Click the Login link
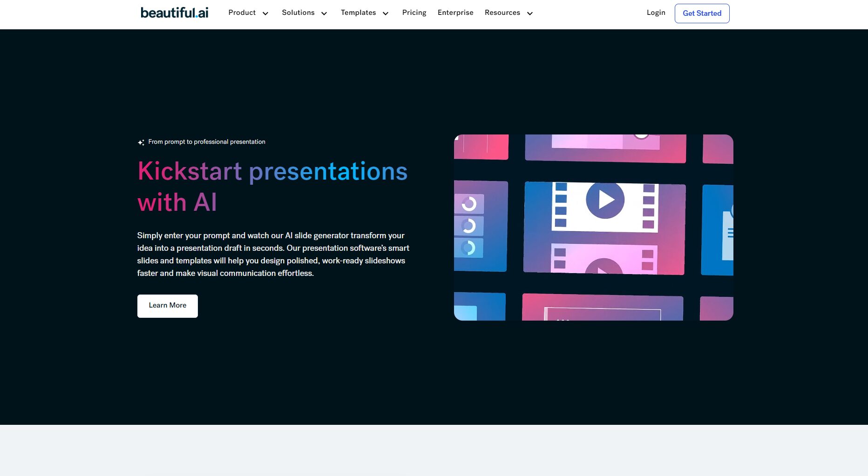Image resolution: width=868 pixels, height=476 pixels. pos(656,13)
